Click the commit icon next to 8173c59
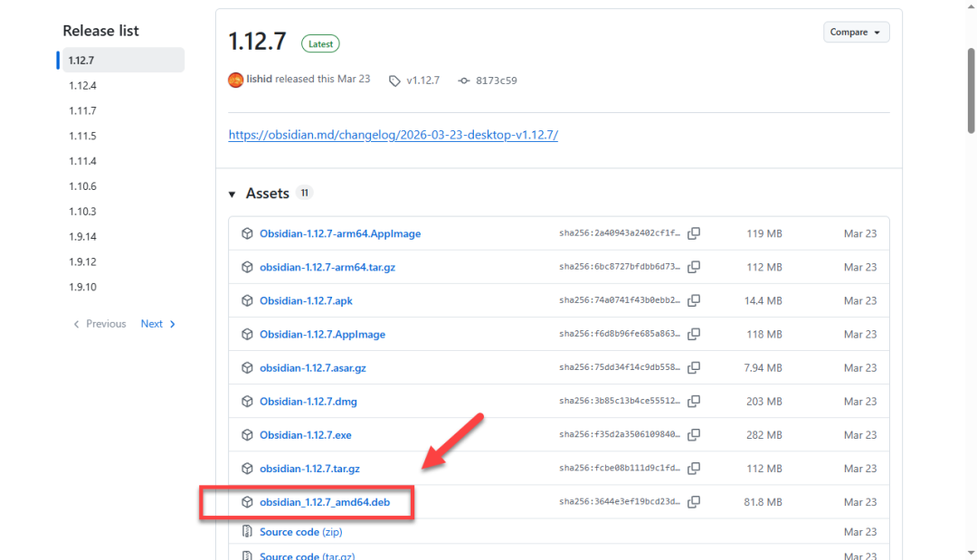 tap(463, 81)
